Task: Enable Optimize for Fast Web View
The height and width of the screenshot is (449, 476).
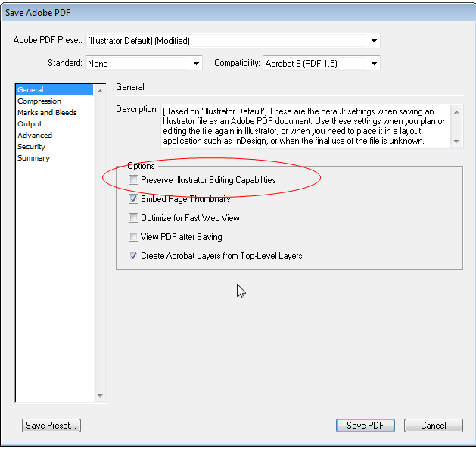Action: pyautogui.click(x=133, y=218)
